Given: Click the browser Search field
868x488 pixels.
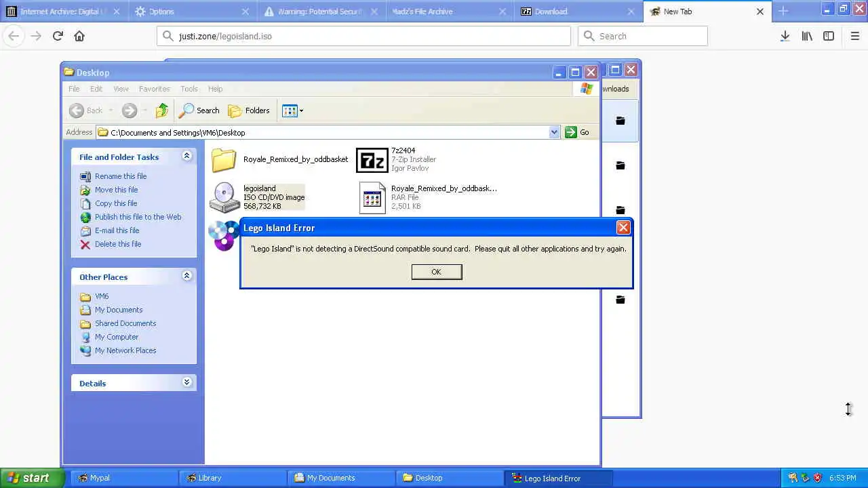Looking at the screenshot, I should tap(643, 36).
